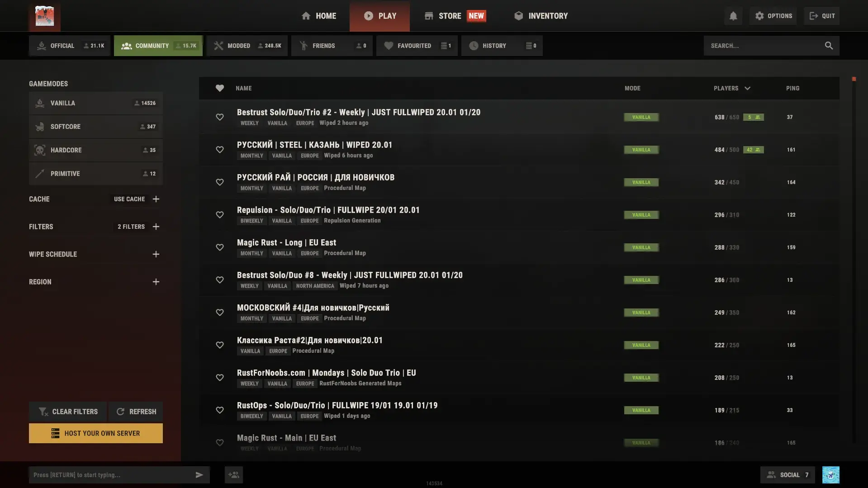Click the player avatar in bottom-right
The image size is (868, 488).
[x=830, y=475]
